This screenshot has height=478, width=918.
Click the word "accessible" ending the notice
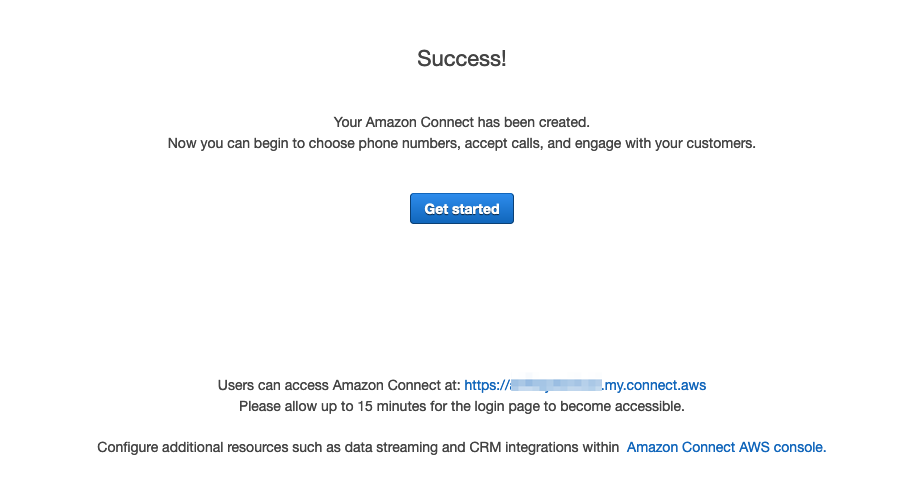[x=648, y=407]
